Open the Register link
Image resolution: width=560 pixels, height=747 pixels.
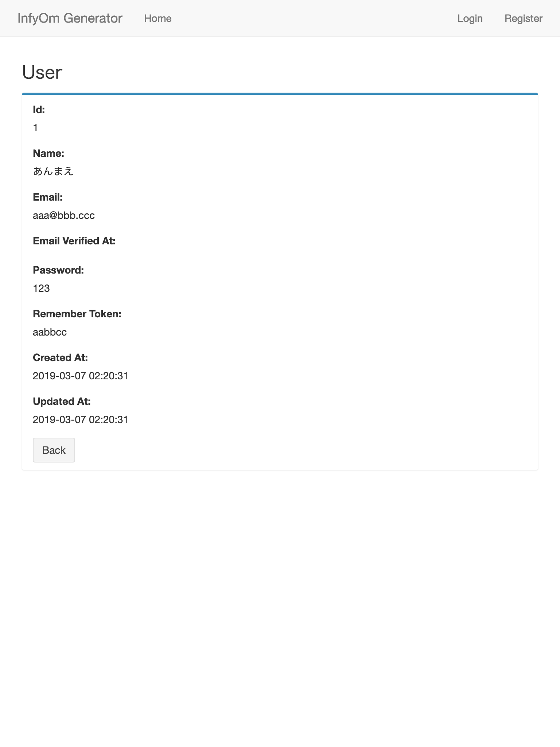[x=524, y=18]
